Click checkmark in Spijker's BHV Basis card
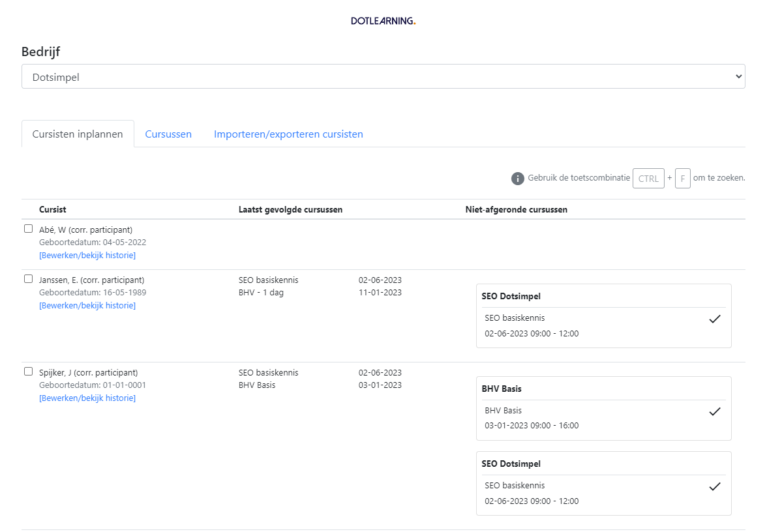 pyautogui.click(x=715, y=411)
